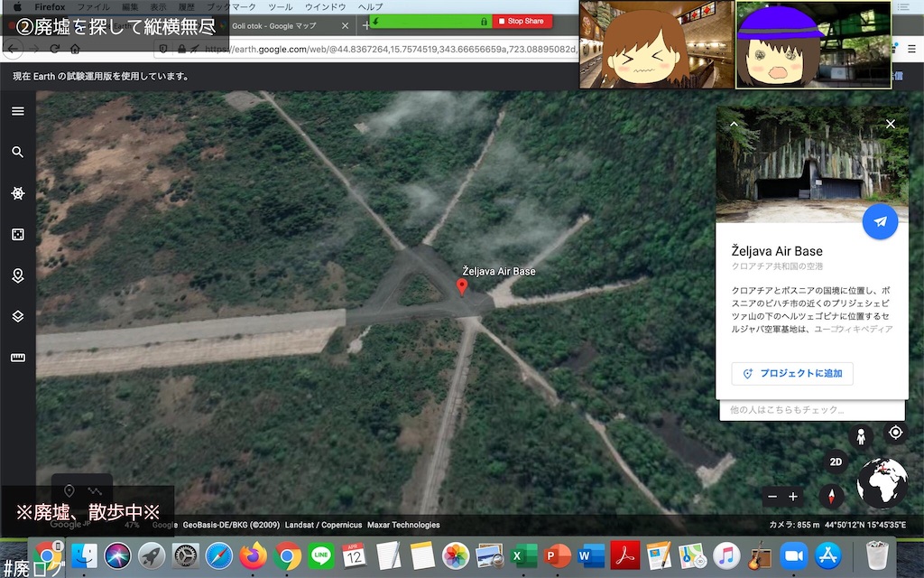Zoom out with the minus button
This screenshot has height=578, width=924.
click(772, 497)
